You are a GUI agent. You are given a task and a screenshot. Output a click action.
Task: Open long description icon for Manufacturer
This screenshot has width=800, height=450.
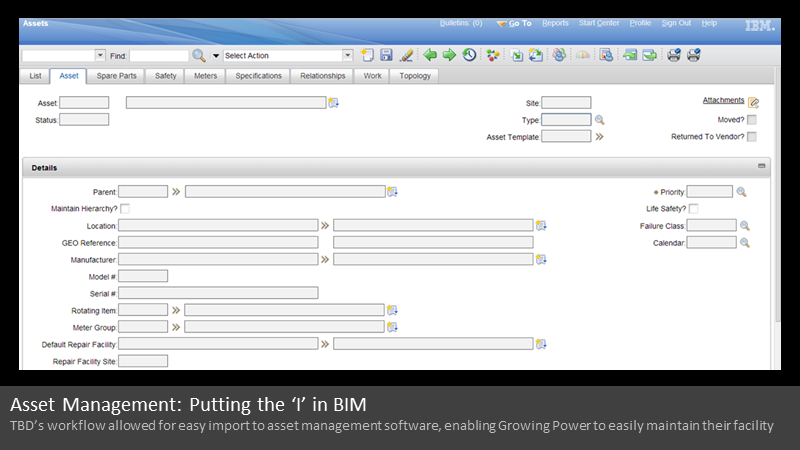tap(541, 260)
